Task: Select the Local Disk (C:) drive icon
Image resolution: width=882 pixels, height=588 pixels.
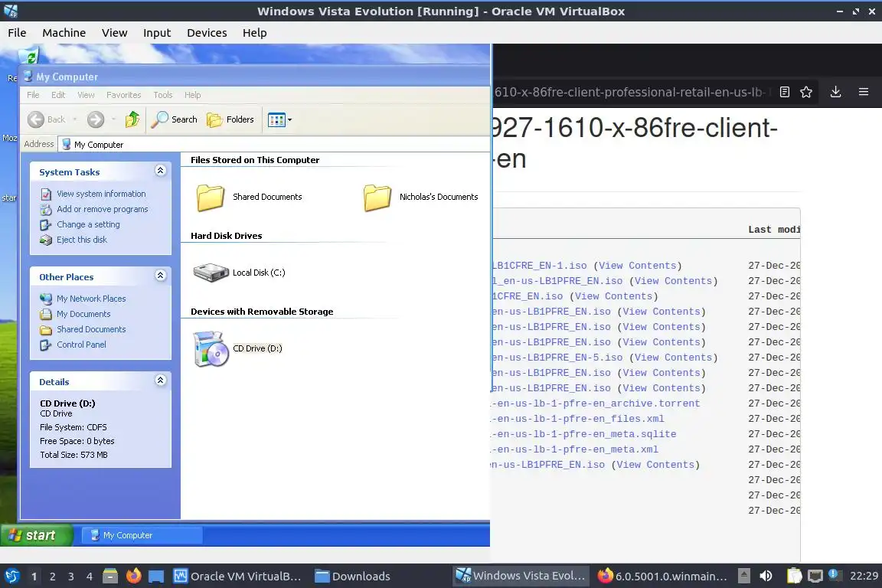Action: [211, 273]
